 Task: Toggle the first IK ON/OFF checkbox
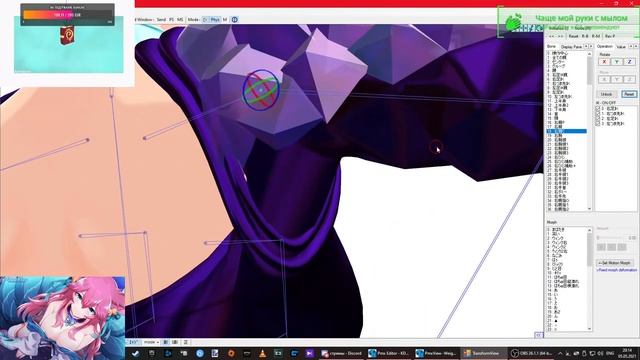tap(598, 109)
